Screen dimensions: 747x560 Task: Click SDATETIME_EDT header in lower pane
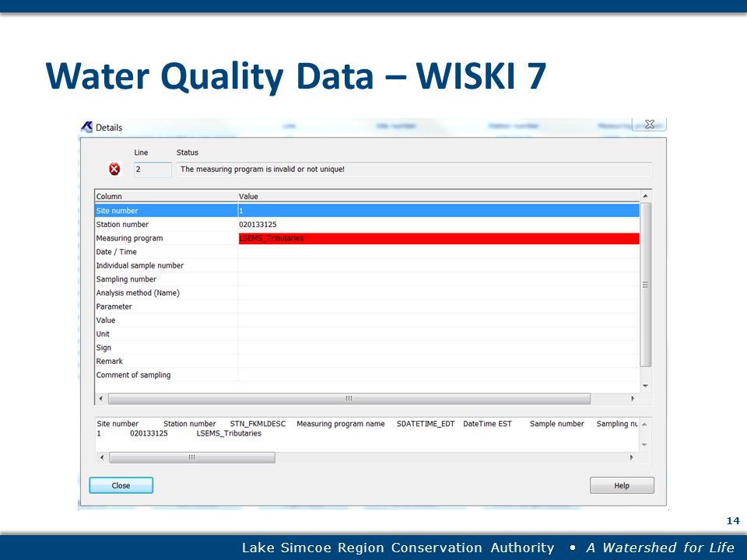(426, 424)
